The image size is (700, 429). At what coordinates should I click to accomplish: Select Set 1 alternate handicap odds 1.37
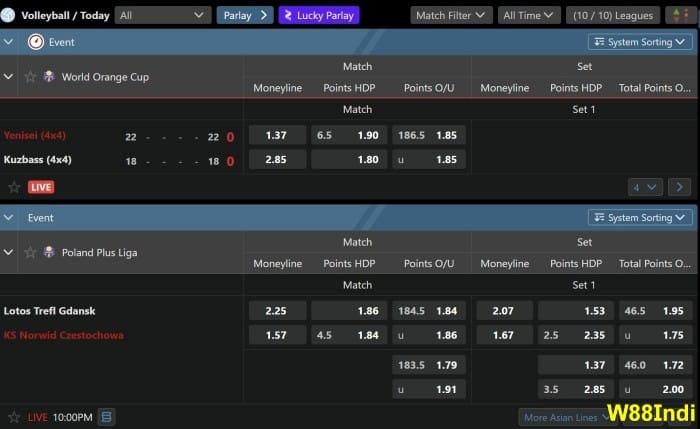point(575,365)
